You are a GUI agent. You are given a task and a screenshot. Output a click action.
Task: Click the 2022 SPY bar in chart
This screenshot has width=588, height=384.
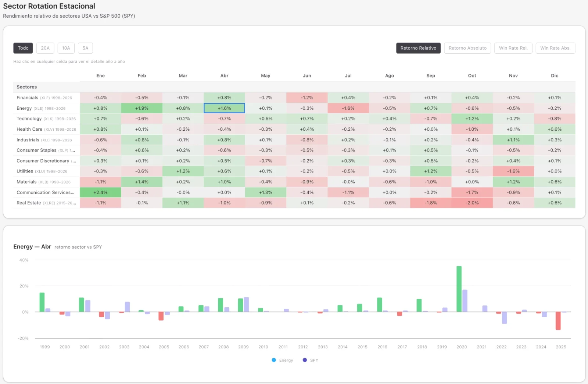pos(505,318)
